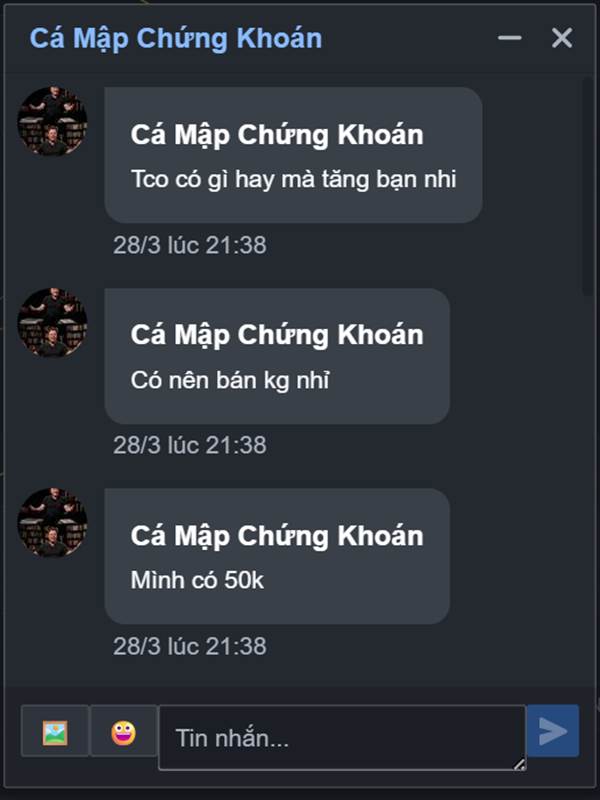Select the message 'Tco có gì hay mà tăng bạn nhi'
600x800 pixels.
pos(293,180)
